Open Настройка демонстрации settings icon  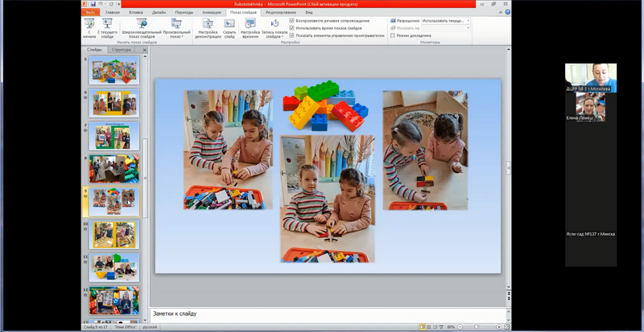coord(208,28)
